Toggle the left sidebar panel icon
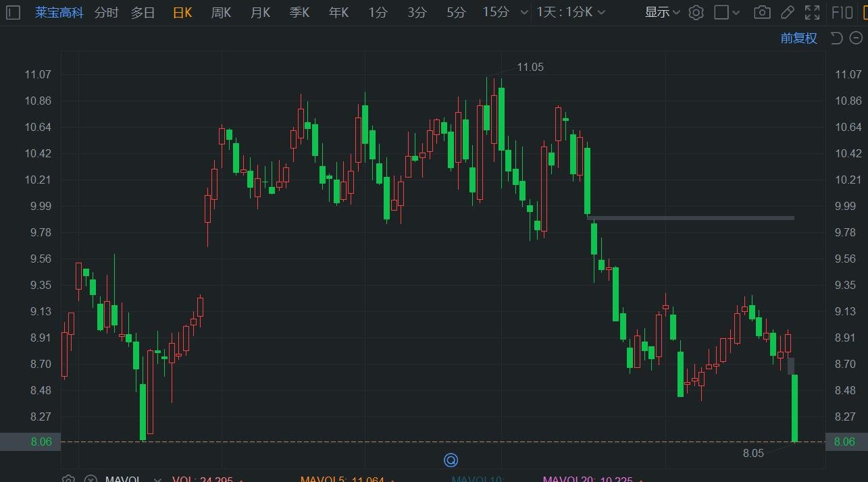Image resolution: width=868 pixels, height=482 pixels. click(13, 12)
